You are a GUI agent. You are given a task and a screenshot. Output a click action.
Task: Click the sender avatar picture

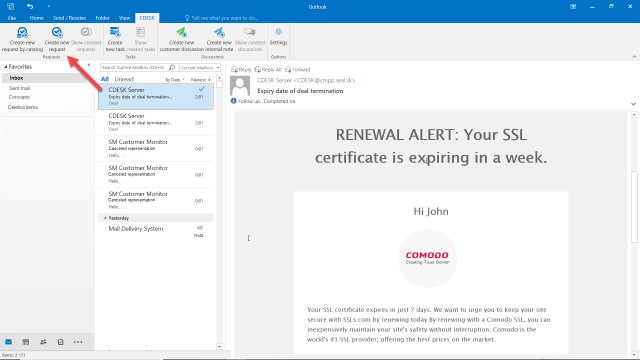coord(240,86)
